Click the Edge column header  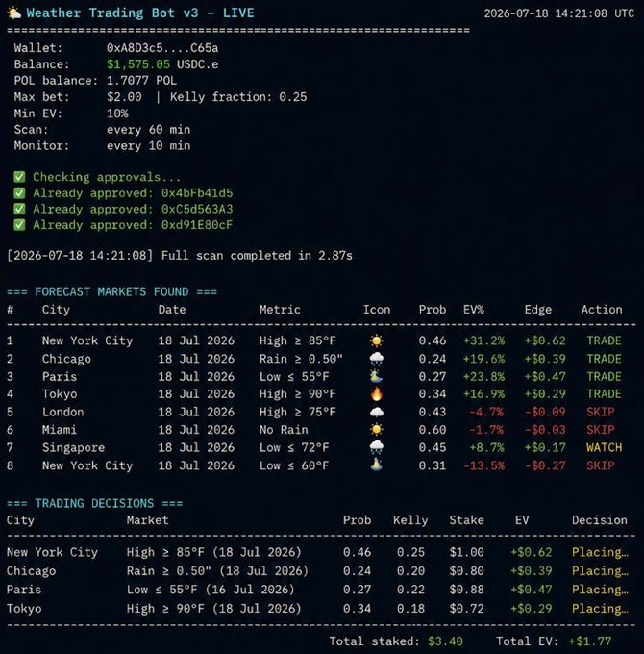538,310
